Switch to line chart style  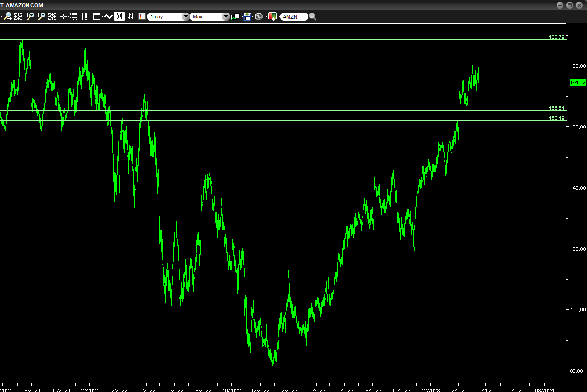[x=108, y=16]
